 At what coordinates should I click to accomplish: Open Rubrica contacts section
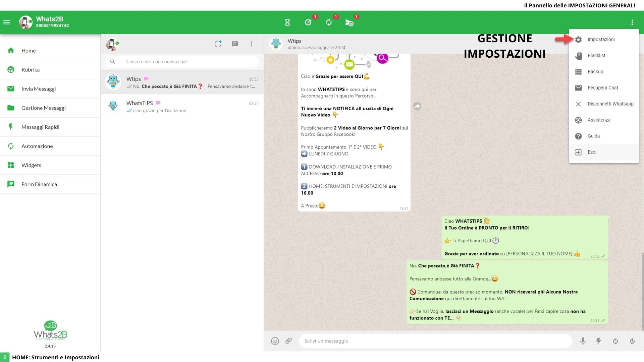(50, 70)
